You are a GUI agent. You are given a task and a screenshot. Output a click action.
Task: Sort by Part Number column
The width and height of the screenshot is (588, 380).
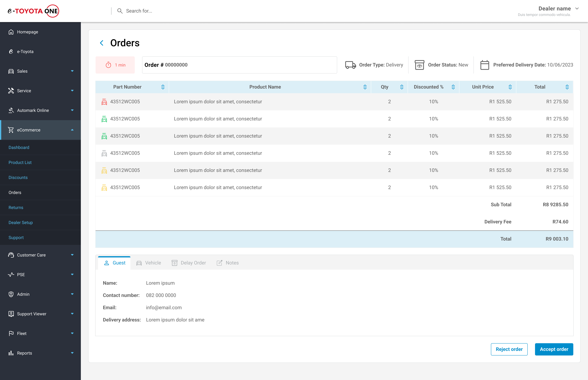(163, 87)
